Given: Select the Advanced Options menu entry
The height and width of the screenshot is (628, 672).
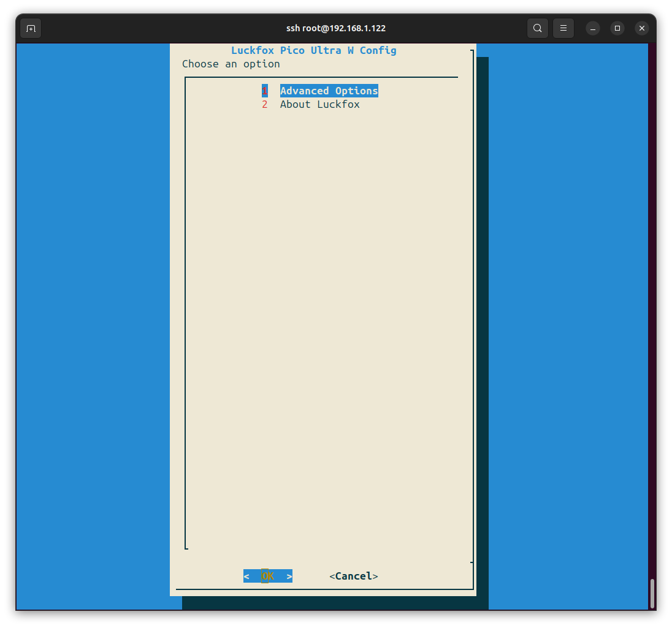Looking at the screenshot, I should point(329,91).
